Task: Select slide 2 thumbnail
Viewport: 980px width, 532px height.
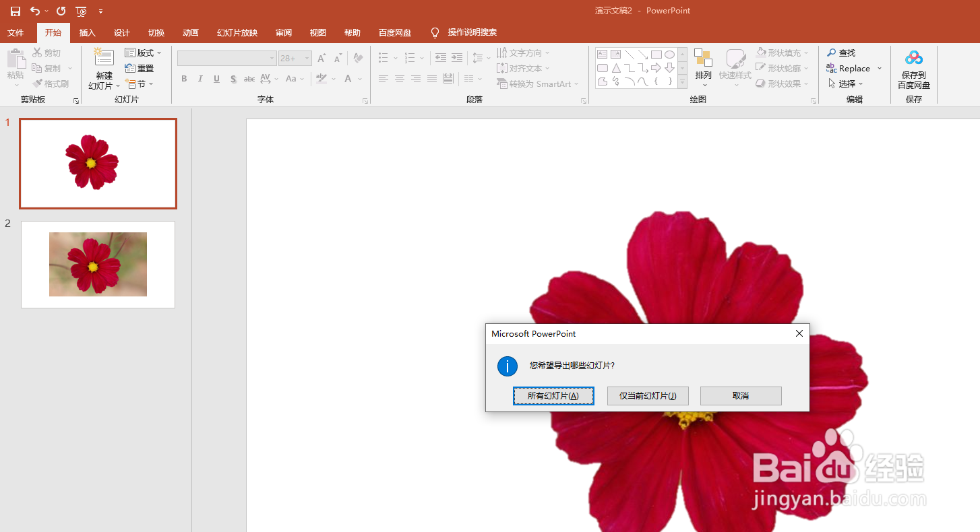Action: pos(98,265)
